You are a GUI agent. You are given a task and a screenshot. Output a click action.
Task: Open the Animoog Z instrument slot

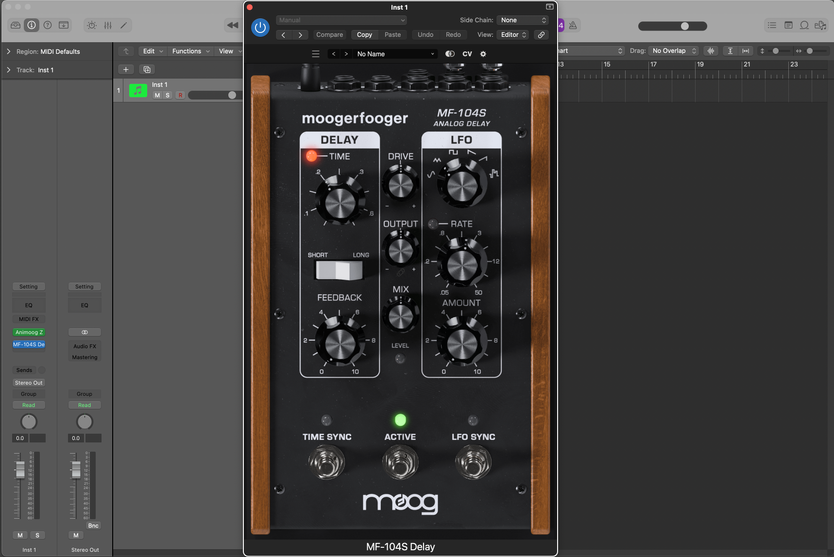pyautogui.click(x=29, y=332)
